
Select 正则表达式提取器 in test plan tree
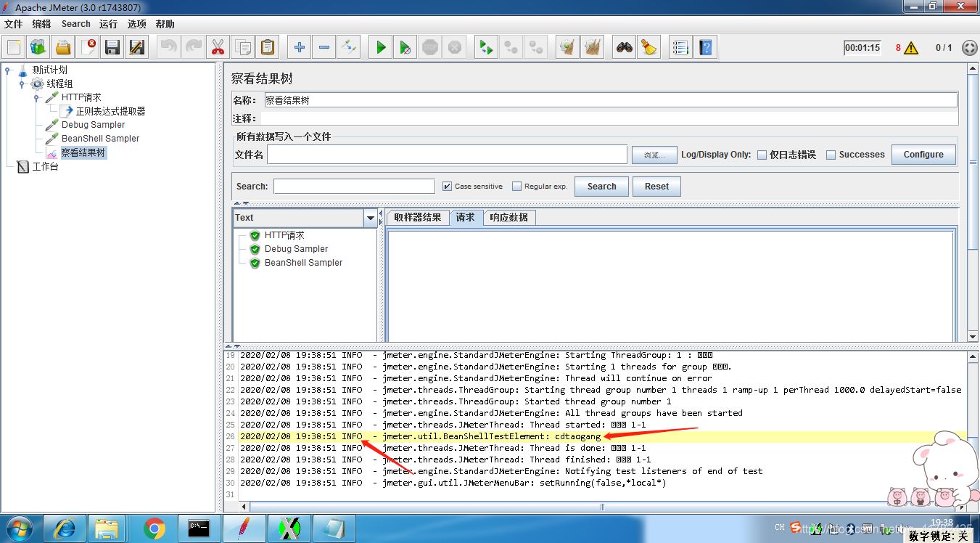click(x=110, y=111)
